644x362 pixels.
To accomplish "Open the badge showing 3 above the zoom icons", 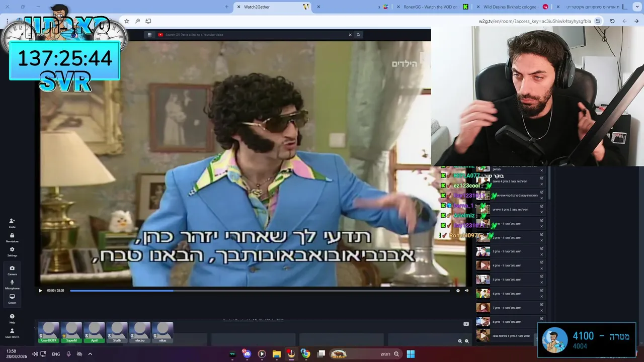I will (x=466, y=324).
